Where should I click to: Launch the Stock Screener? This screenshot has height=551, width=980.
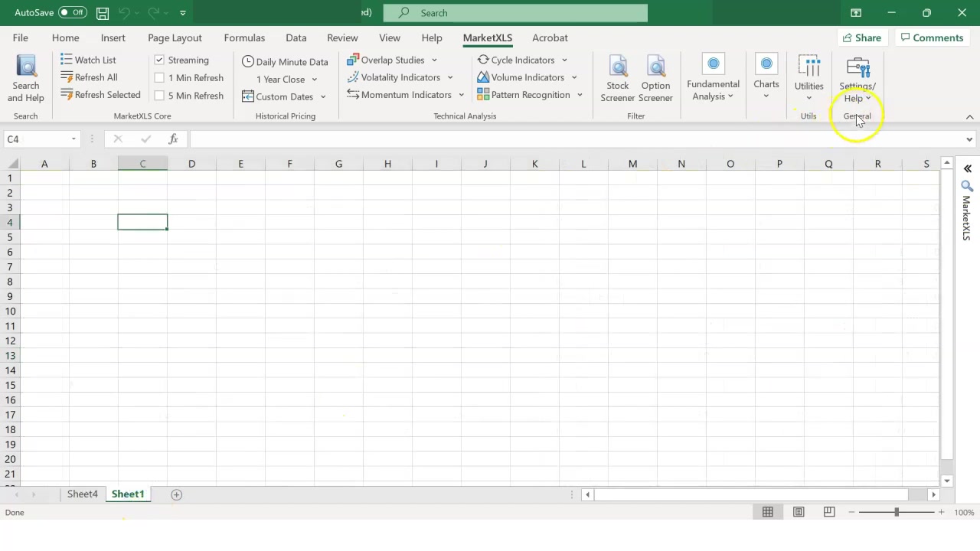[x=617, y=79]
